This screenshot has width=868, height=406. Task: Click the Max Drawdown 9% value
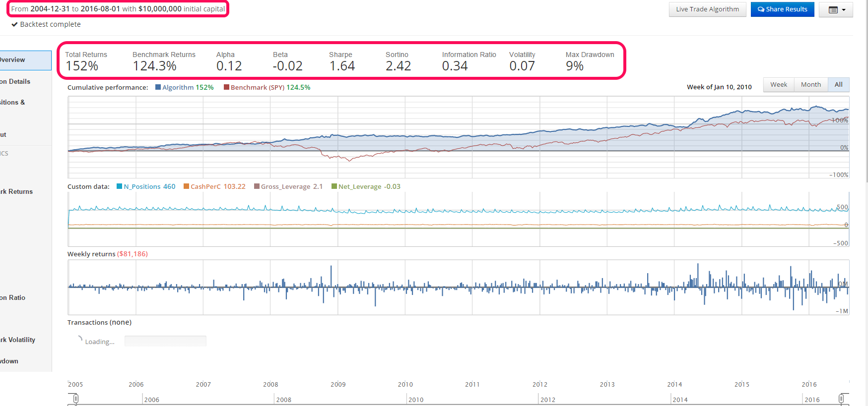pyautogui.click(x=575, y=66)
